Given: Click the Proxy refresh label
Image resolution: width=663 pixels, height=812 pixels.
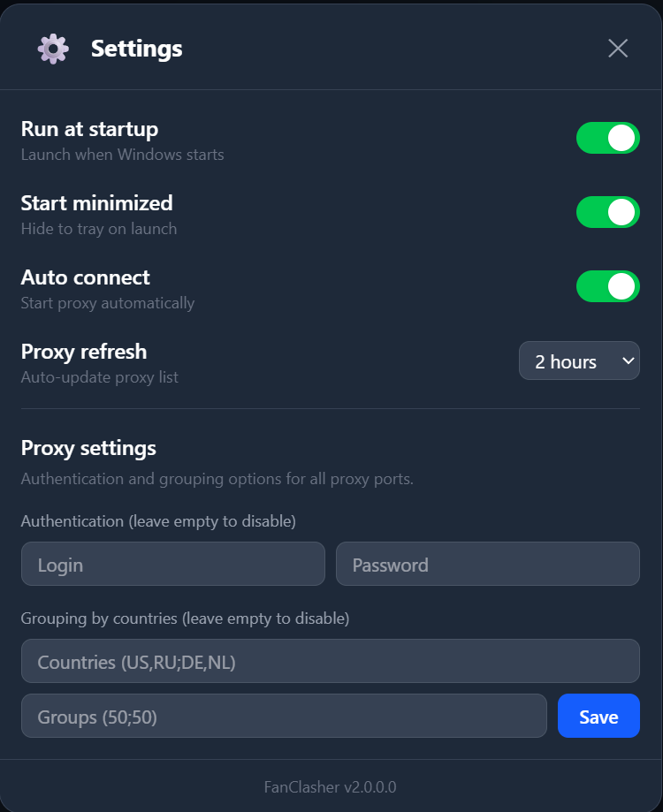Looking at the screenshot, I should pos(84,352).
